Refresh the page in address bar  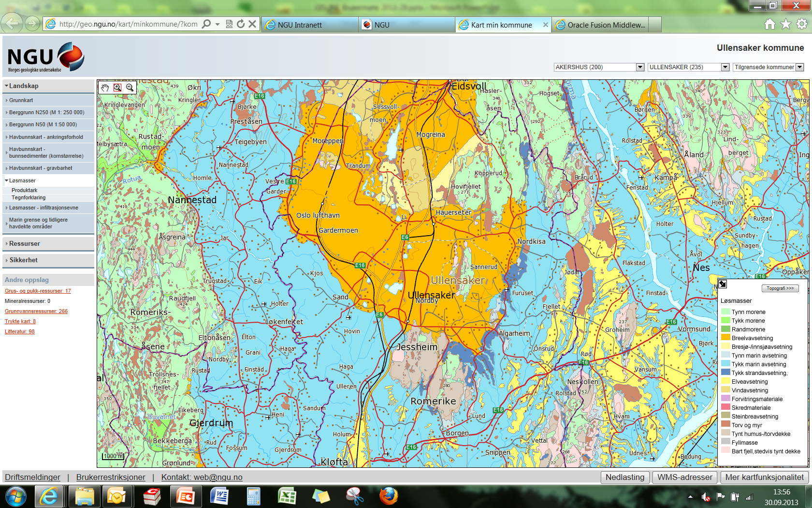241,24
